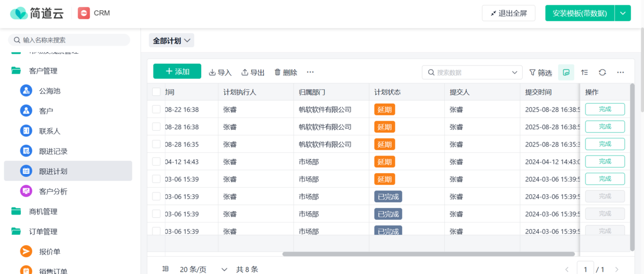Open the three-dot menu beside Delete

point(310,72)
